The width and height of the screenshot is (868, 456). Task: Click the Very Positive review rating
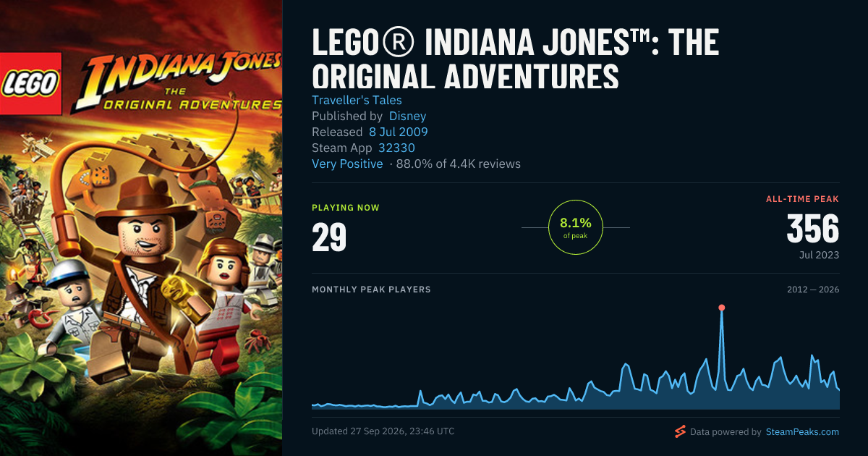click(347, 164)
